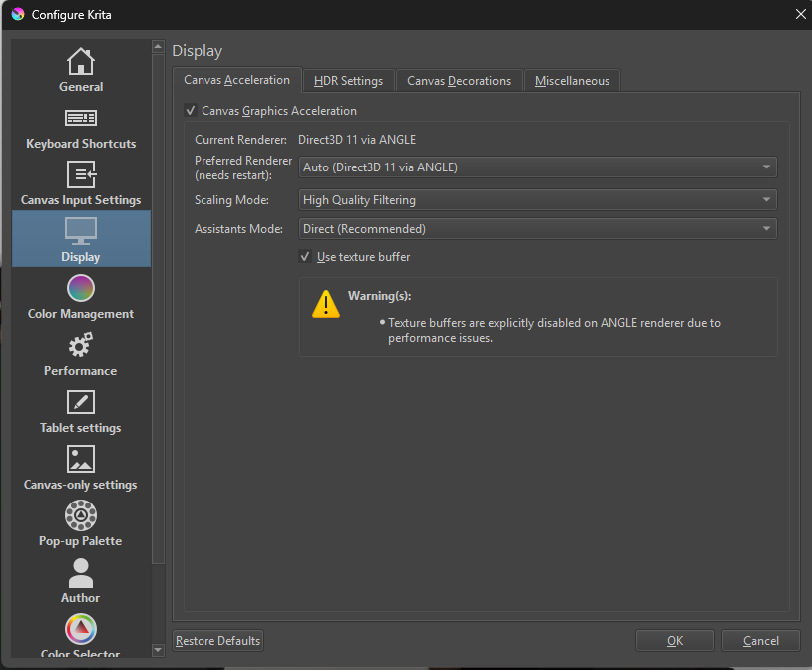Image resolution: width=812 pixels, height=670 pixels.
Task: Open the Performance gears icon
Action: point(81,345)
